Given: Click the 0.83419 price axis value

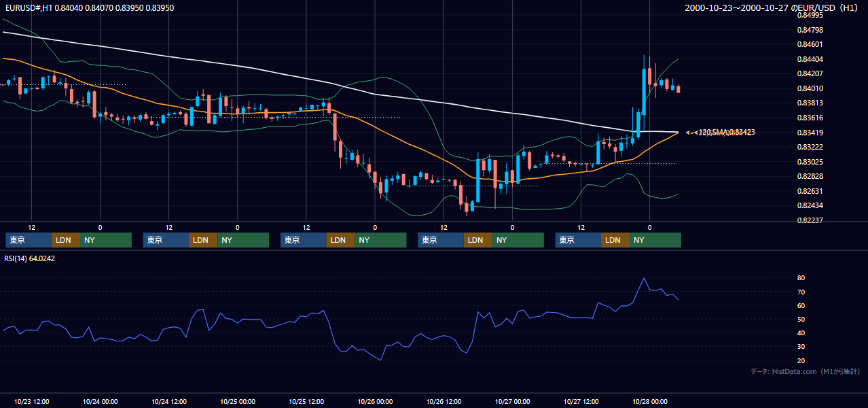Looking at the screenshot, I should pos(810,133).
